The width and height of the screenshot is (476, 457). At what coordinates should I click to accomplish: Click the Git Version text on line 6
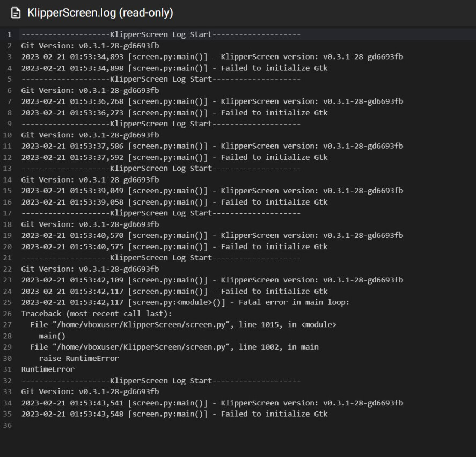click(90, 91)
